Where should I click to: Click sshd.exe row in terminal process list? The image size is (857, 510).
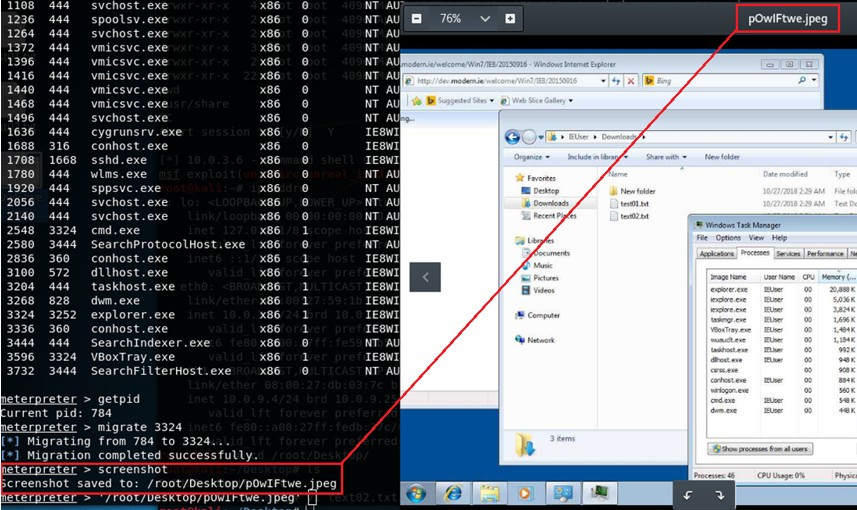199,160
